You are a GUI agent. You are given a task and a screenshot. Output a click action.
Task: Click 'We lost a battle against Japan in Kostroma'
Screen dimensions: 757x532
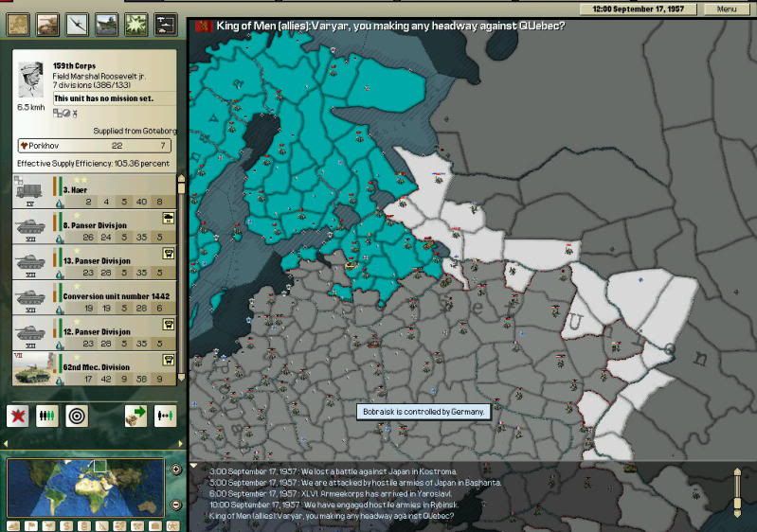(x=379, y=471)
